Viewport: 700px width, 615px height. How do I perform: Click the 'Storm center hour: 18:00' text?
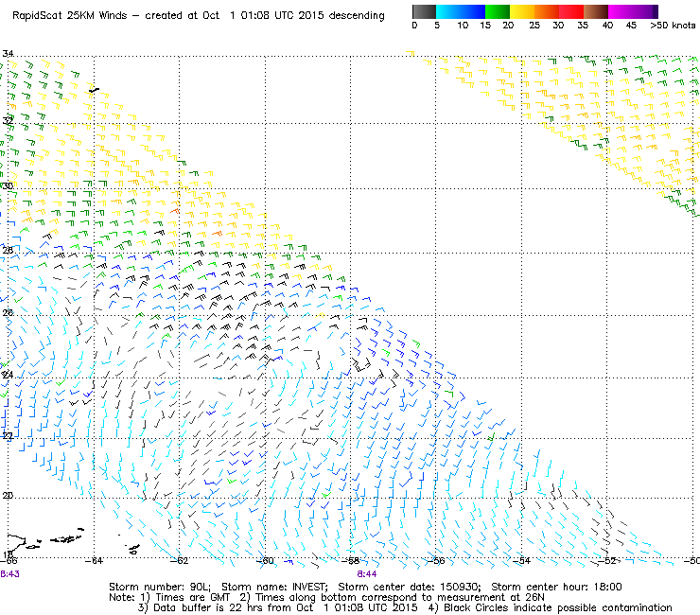(556, 587)
